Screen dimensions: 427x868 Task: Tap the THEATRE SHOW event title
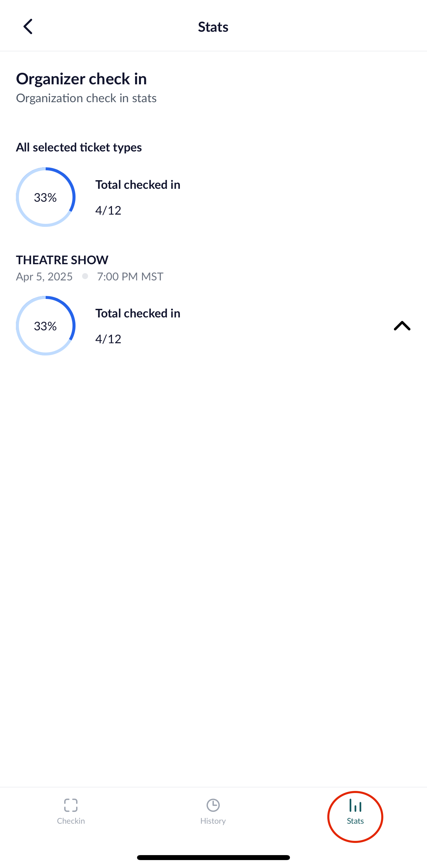[x=62, y=260]
